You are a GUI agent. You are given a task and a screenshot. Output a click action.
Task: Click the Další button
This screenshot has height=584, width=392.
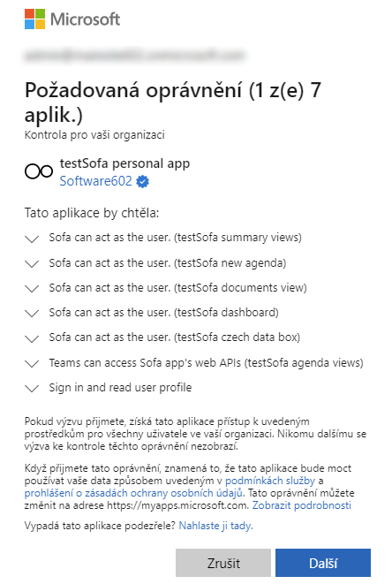point(323,563)
